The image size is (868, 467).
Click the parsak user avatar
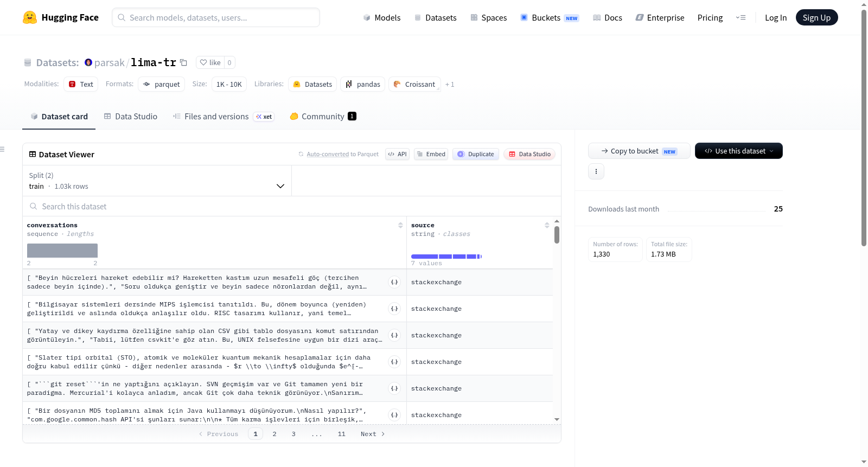[88, 62]
